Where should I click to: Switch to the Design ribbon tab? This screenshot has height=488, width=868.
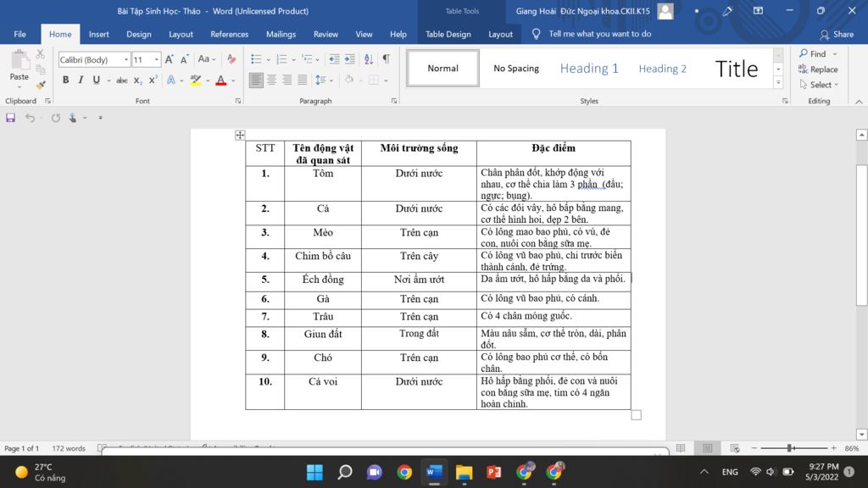pos(138,34)
